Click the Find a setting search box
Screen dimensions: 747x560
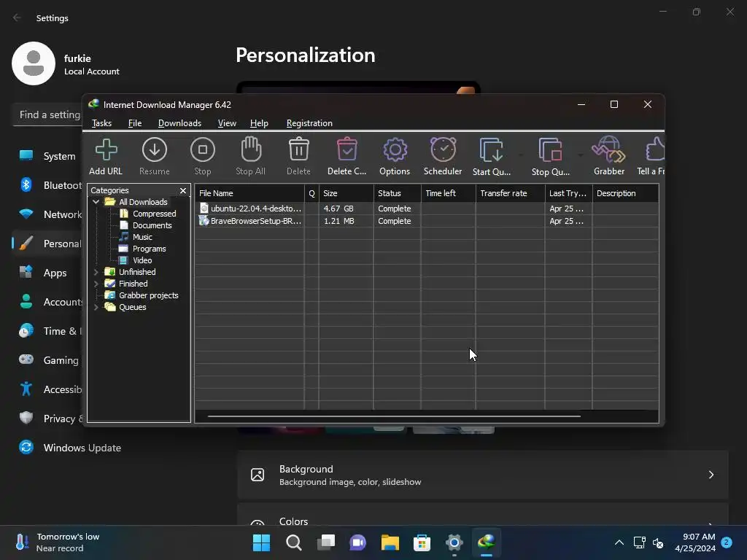pyautogui.click(x=47, y=114)
